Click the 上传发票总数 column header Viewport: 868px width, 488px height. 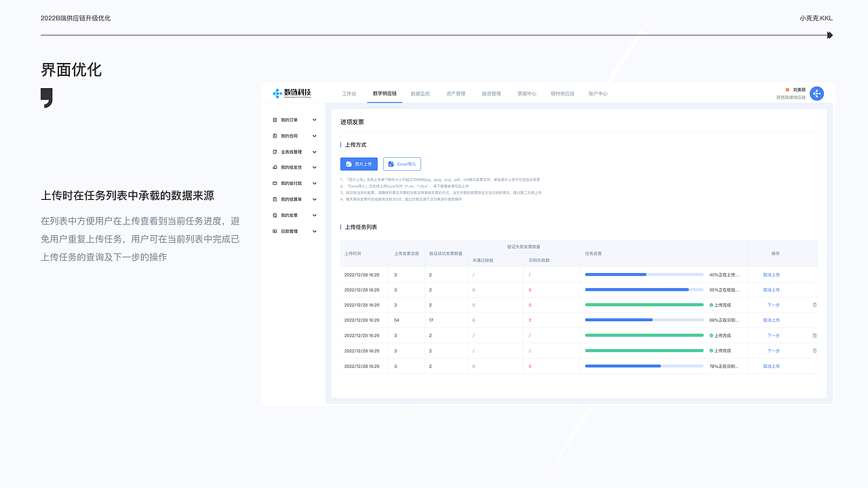coord(407,253)
